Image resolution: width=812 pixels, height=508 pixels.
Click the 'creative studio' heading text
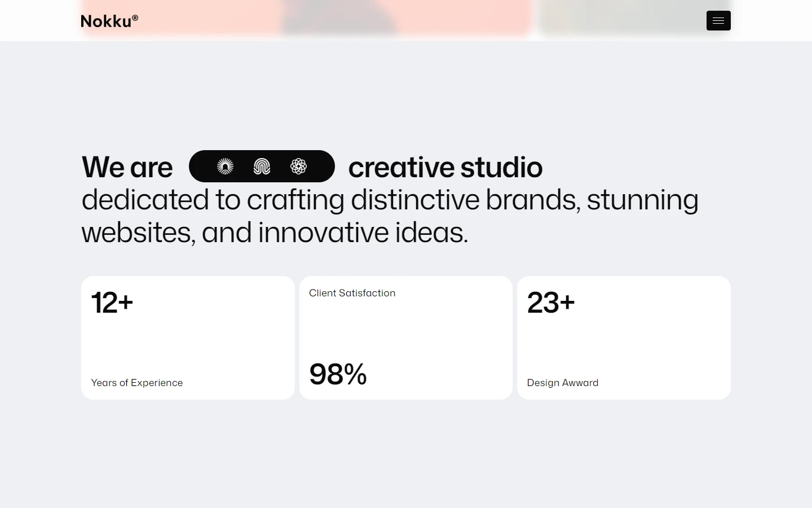445,167
